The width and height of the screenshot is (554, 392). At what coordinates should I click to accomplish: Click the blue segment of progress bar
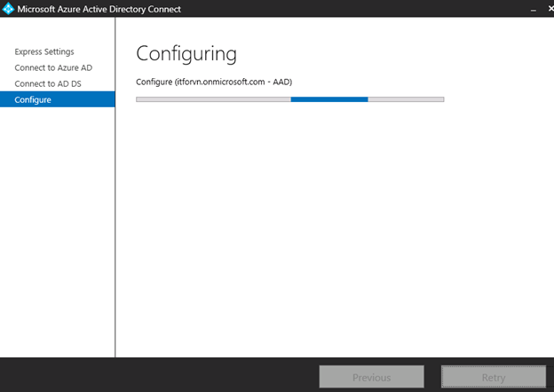pyautogui.click(x=328, y=99)
